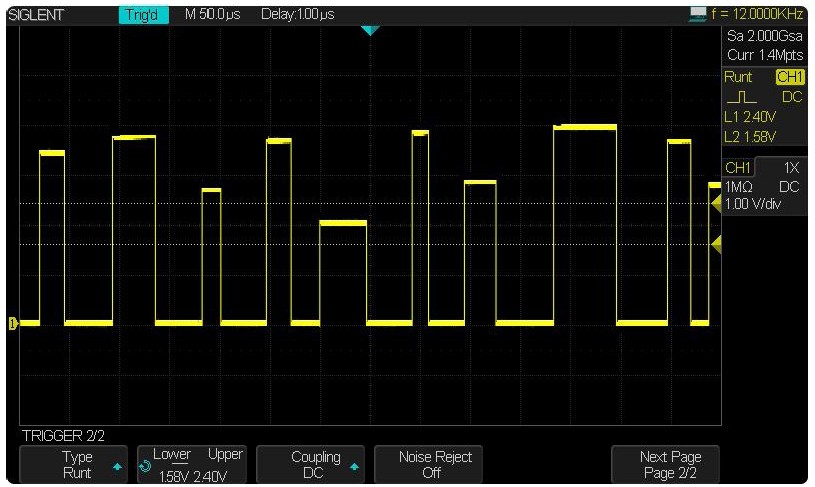The image size is (815, 487).
Task: Open the Coupling DC menu
Action: 310,464
